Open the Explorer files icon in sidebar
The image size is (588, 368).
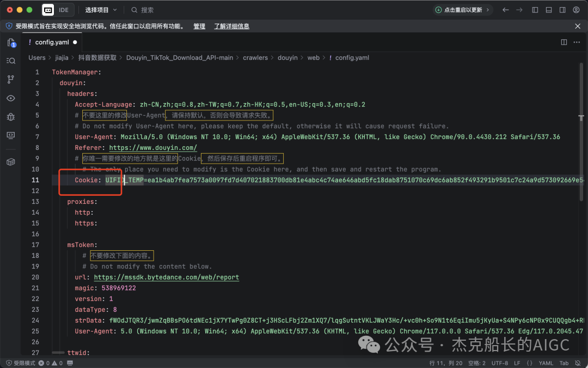[11, 43]
